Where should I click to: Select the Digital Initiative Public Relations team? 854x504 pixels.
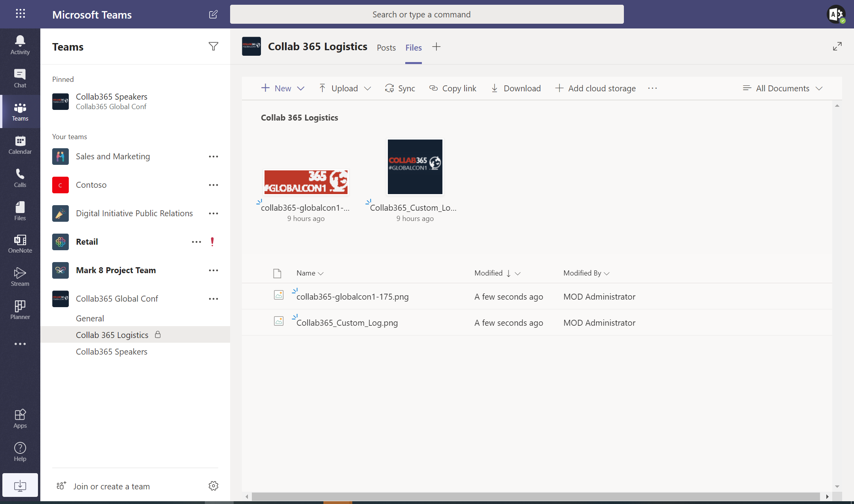tap(134, 213)
